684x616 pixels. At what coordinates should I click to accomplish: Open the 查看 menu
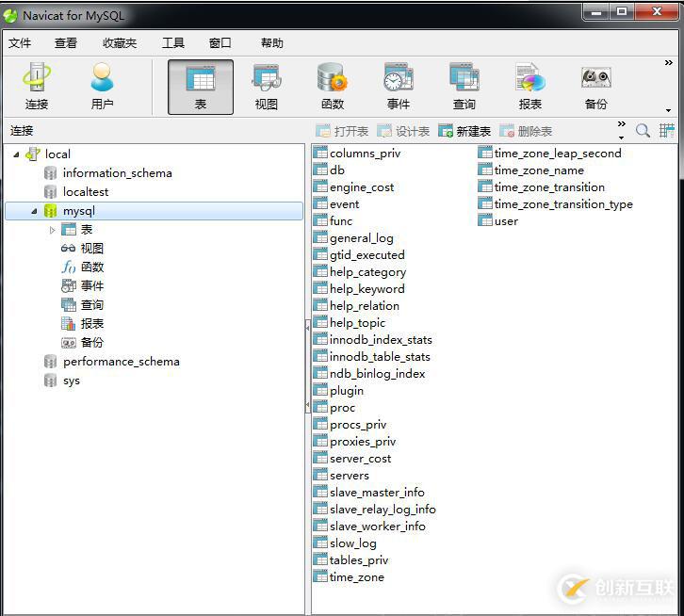[65, 42]
